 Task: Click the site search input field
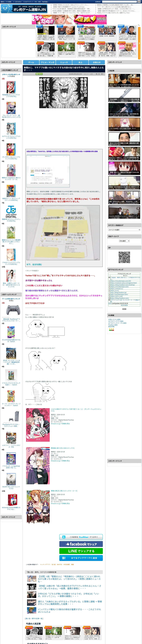tap(119, 2)
